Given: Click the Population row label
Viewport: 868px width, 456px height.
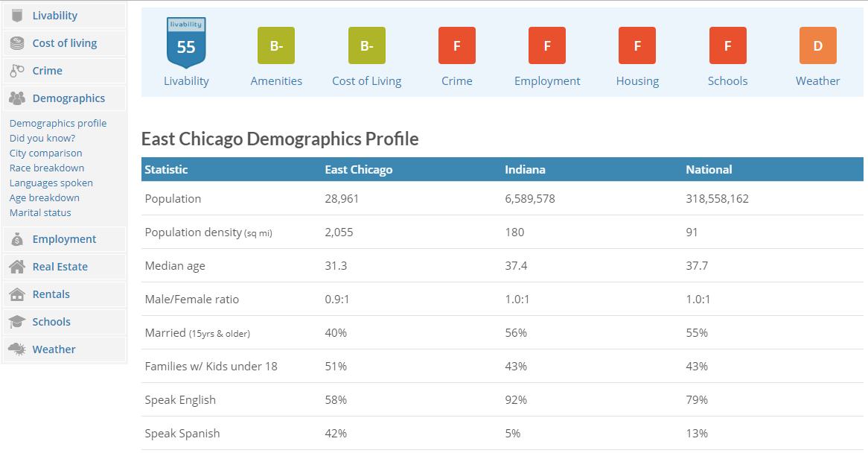Looking at the screenshot, I should (173, 198).
